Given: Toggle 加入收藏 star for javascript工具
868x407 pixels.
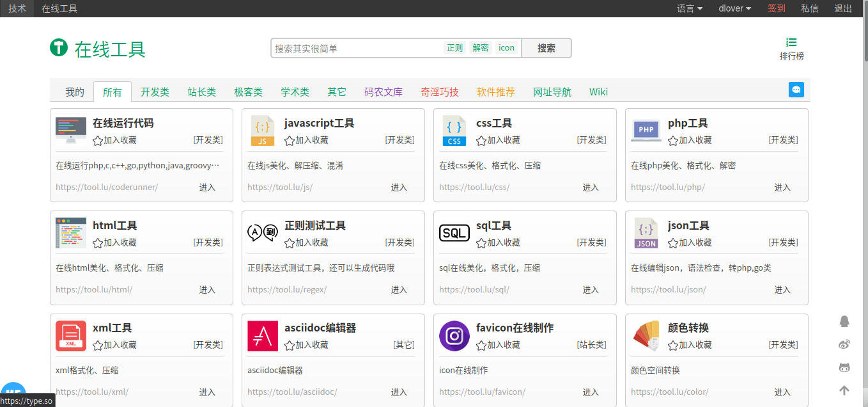Looking at the screenshot, I should 290,140.
